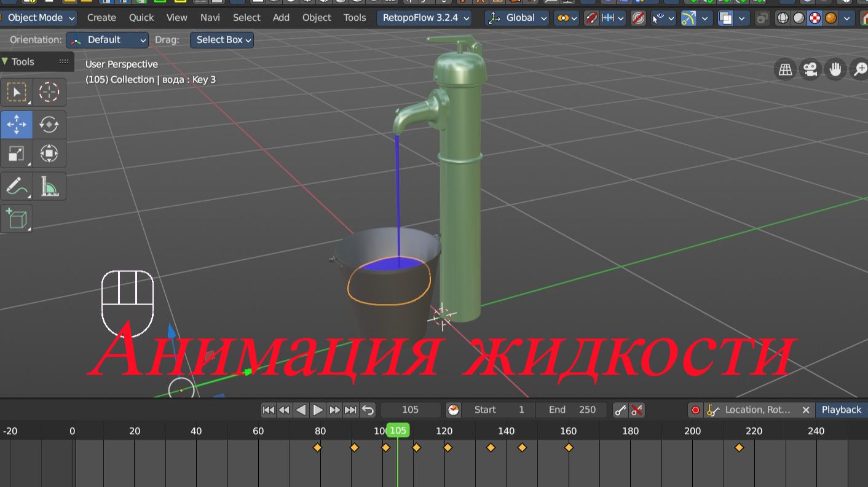This screenshot has width=868, height=487.
Task: Open gizmo options dropdown arrow
Action: [x=705, y=18]
